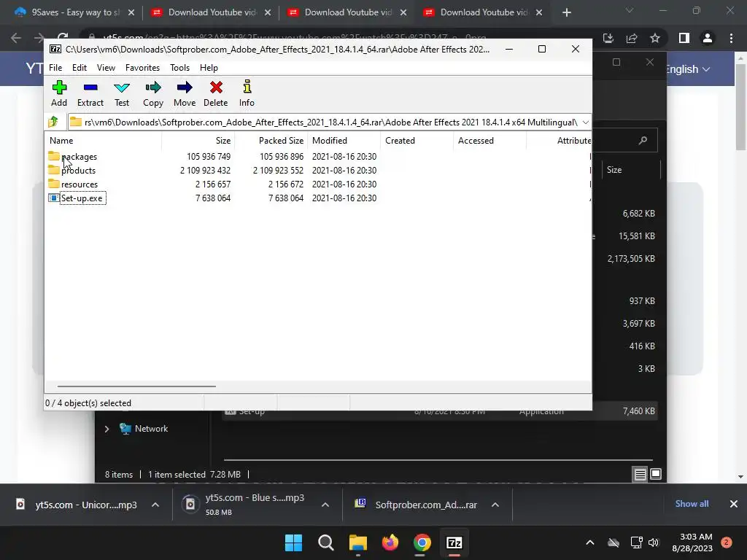Click the Move toolbar icon
747x560 pixels.
185,87
